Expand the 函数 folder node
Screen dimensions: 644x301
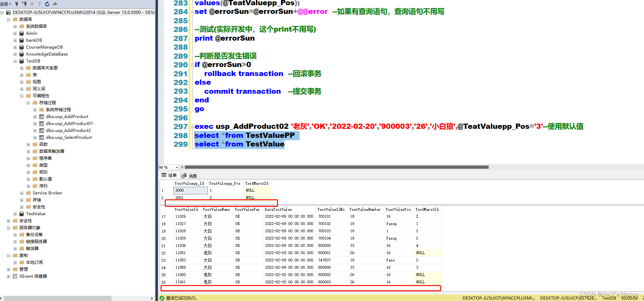(28, 144)
